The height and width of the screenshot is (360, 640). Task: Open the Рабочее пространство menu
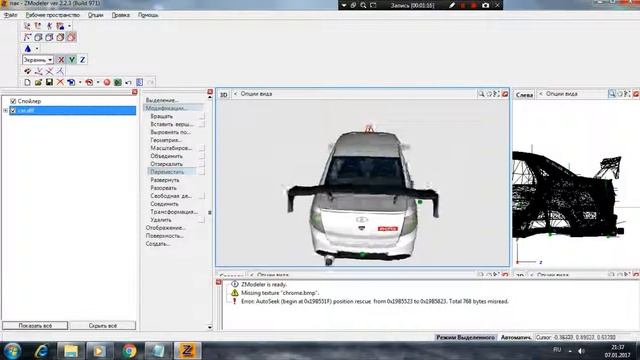(53, 15)
